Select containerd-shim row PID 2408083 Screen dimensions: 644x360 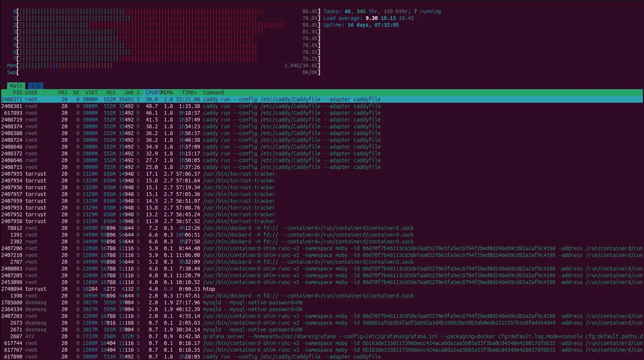coord(322,269)
